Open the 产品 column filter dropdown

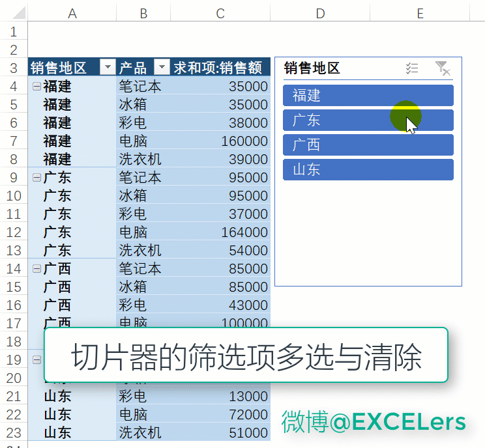pyautogui.click(x=161, y=68)
